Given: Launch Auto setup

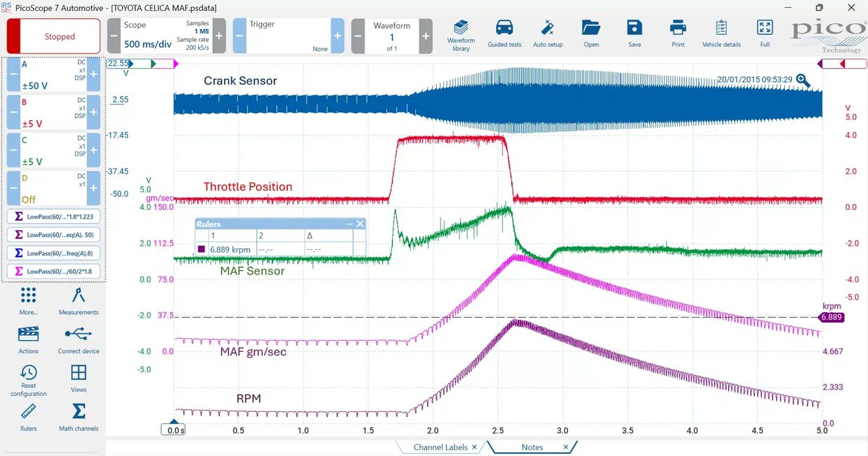Looking at the screenshot, I should (x=548, y=34).
